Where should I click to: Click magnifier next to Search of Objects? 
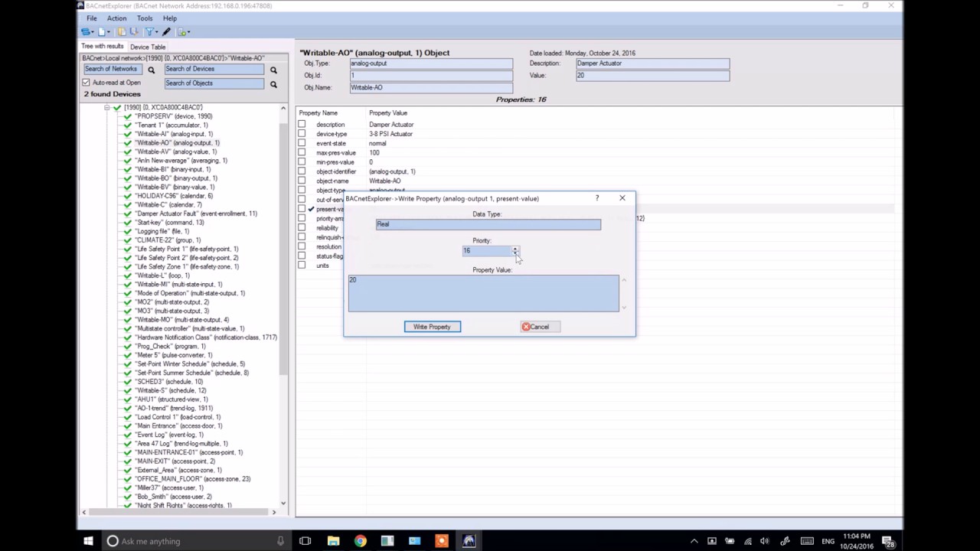point(273,83)
